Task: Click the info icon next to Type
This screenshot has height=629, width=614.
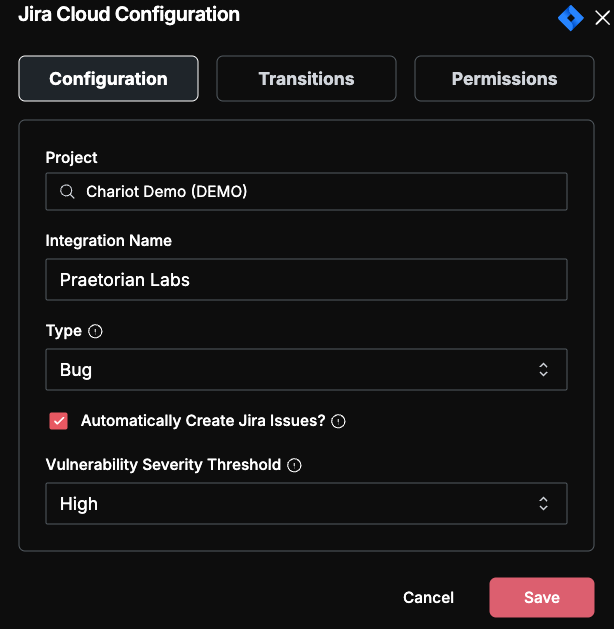Action: point(95,331)
